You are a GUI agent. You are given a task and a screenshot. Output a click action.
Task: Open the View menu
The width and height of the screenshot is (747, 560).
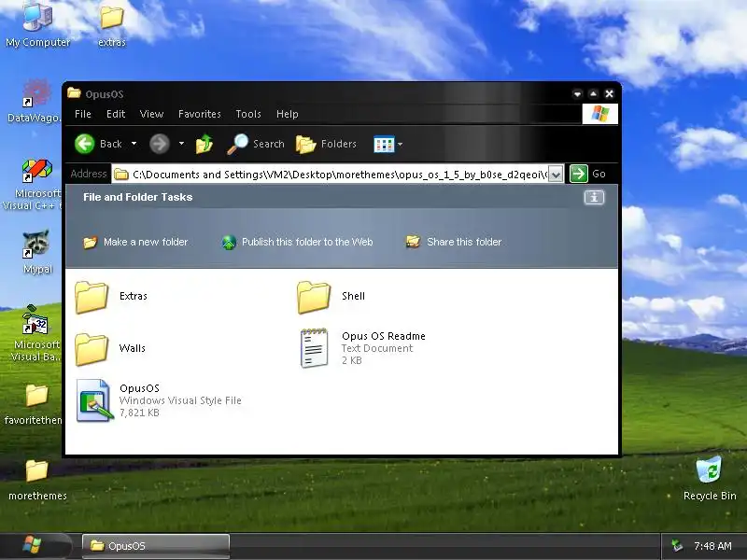(x=151, y=114)
